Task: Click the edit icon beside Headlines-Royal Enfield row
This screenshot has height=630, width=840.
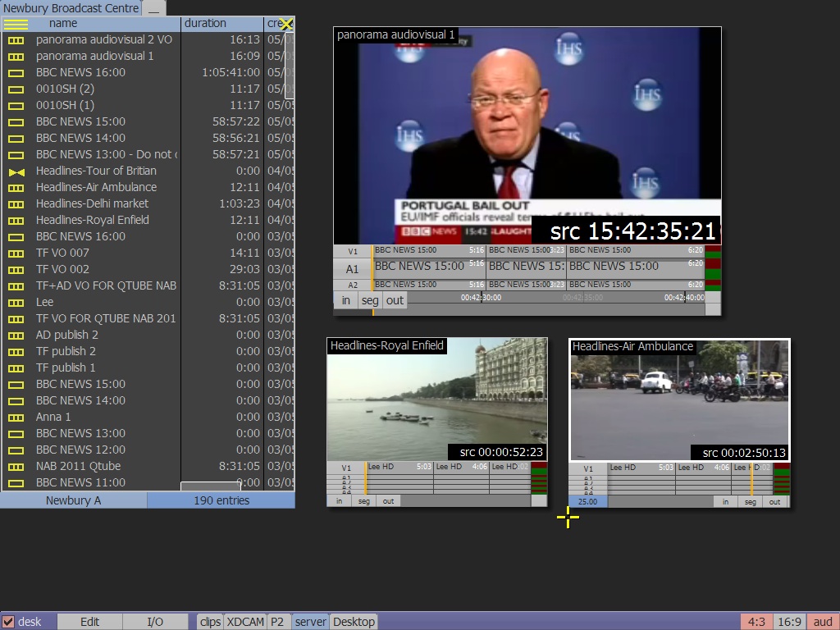Action: (16, 221)
